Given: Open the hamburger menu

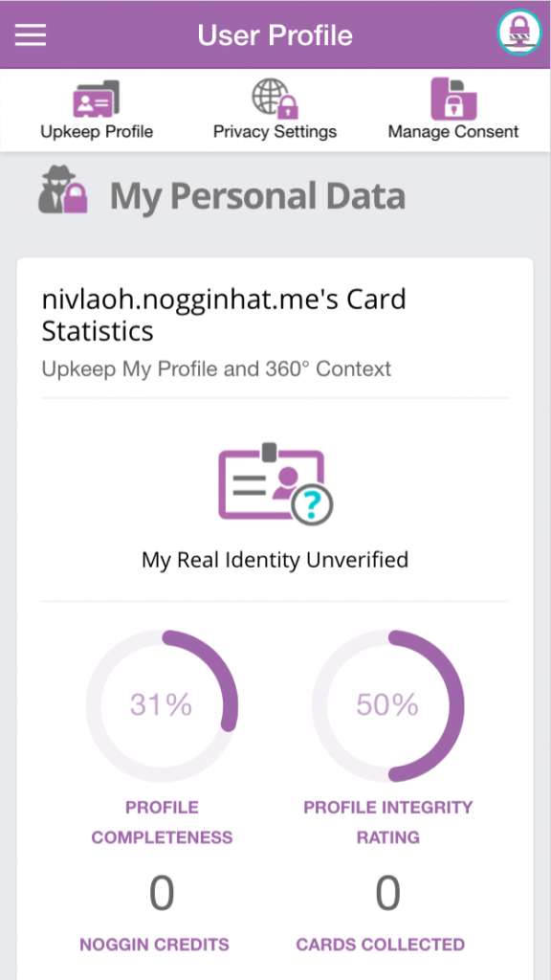Looking at the screenshot, I should click(31, 34).
